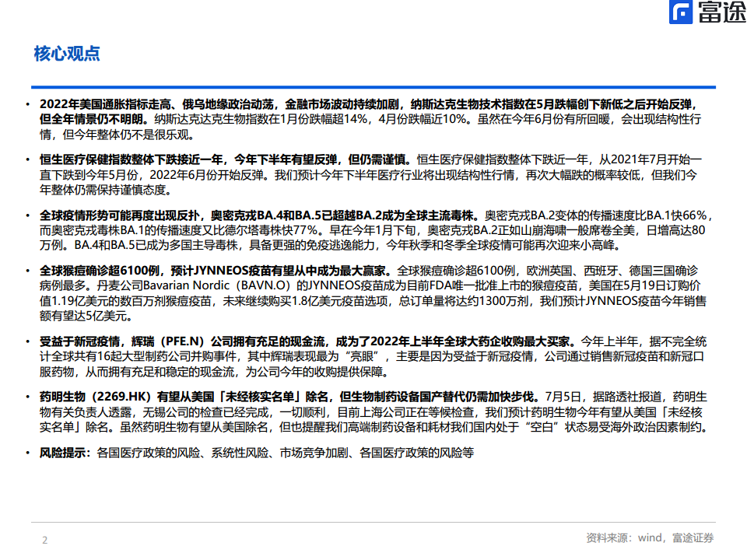This screenshot has height=560, width=747.
Task: Click the bold sentence starting 全球猴痘确诊超6100例
Action: [x=216, y=271]
